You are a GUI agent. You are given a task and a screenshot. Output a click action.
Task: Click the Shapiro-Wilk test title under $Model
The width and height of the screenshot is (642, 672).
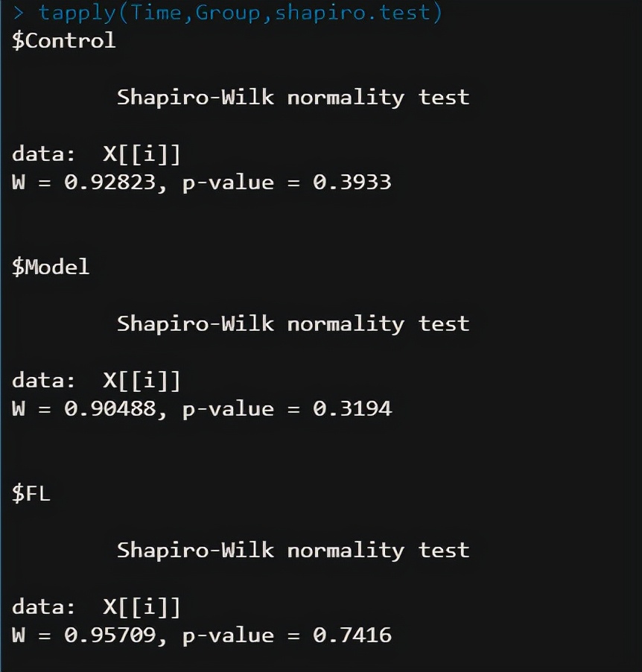tap(293, 324)
